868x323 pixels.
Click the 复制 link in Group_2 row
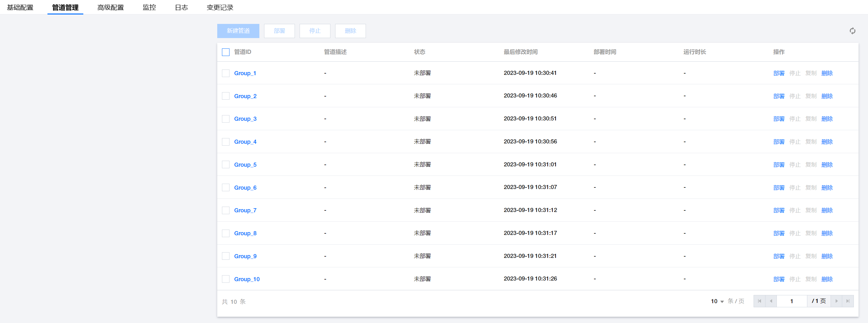pyautogui.click(x=811, y=96)
